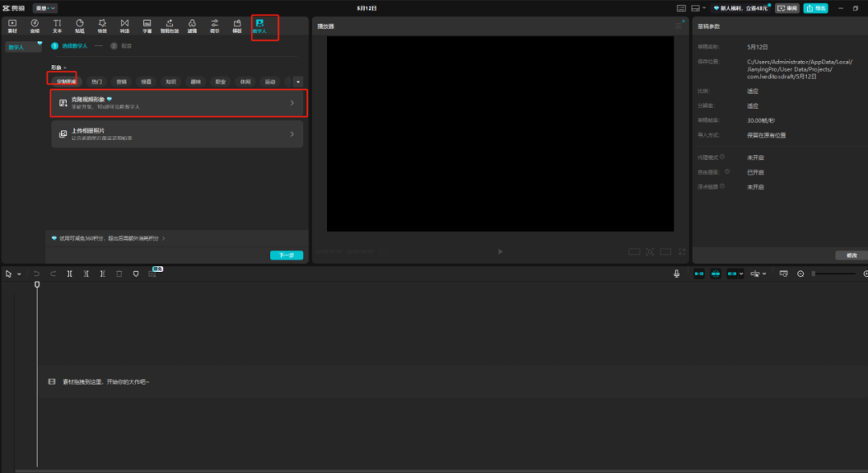Expand the category list dropdown arrow

click(297, 82)
